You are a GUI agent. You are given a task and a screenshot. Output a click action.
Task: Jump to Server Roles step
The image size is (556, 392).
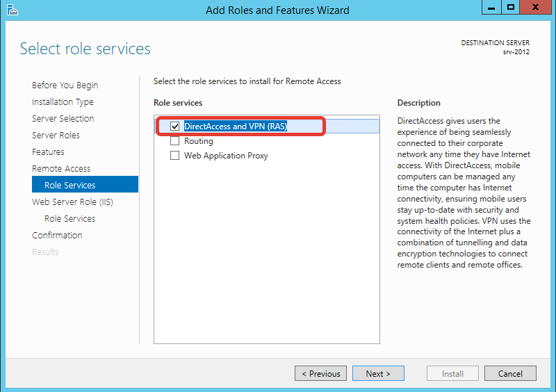[56, 135]
